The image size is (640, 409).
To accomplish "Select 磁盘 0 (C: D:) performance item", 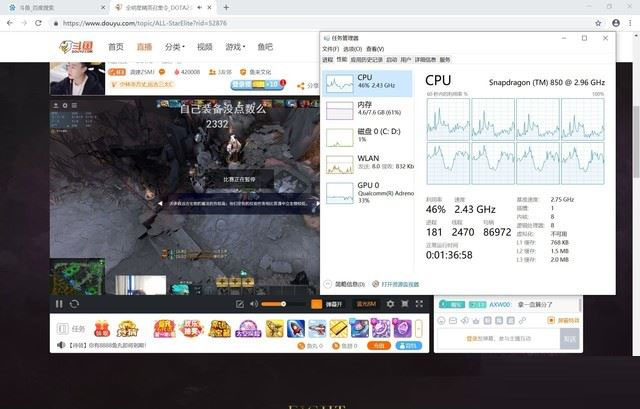I will 367,138.
